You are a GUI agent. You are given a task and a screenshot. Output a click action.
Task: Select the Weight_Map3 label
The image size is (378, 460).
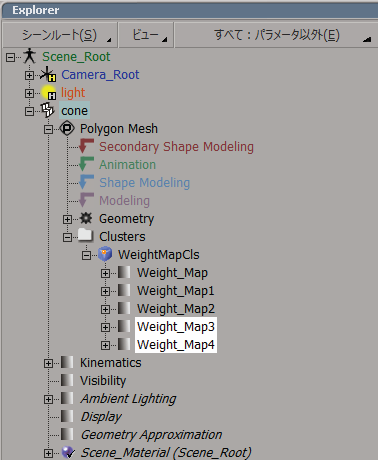176,327
